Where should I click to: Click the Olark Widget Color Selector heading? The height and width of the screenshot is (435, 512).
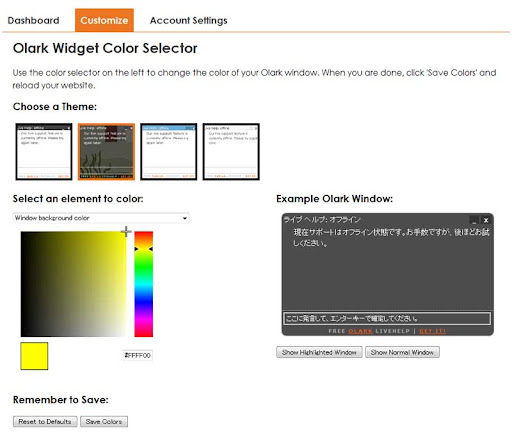click(105, 48)
